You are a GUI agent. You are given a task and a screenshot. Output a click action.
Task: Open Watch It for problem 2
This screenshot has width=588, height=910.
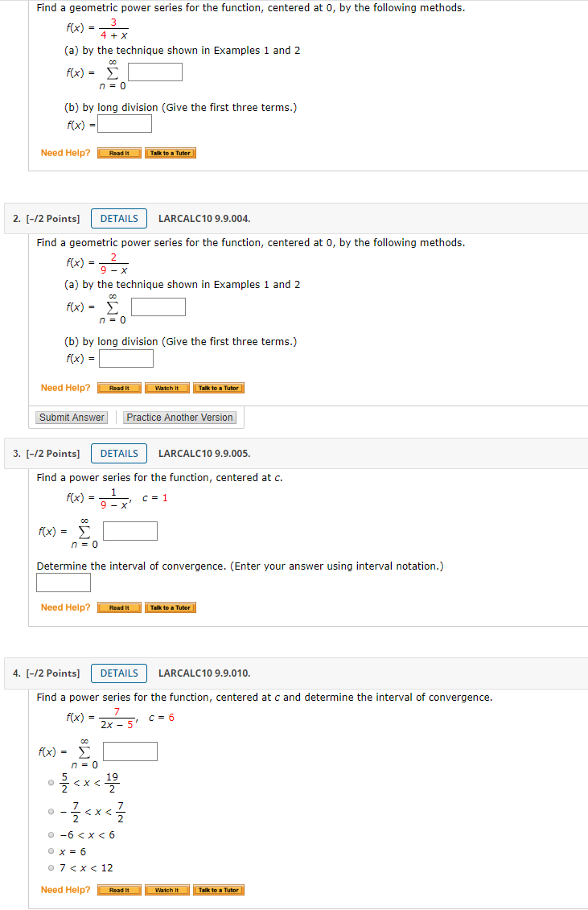coord(167,387)
